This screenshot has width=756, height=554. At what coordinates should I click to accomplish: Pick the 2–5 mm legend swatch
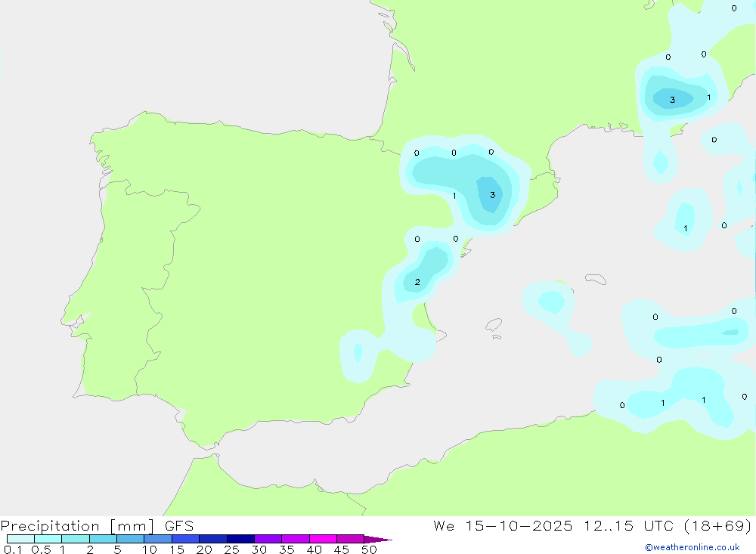(x=103, y=539)
